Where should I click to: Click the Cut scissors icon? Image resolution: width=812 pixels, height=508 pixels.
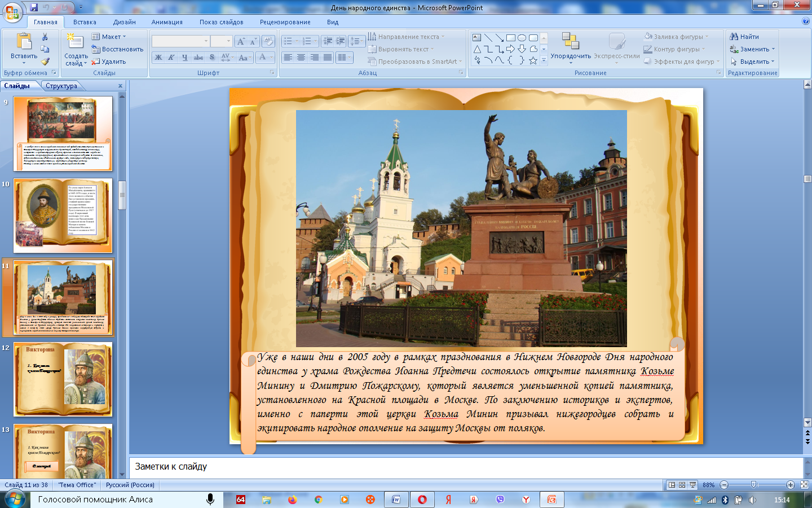click(x=45, y=37)
